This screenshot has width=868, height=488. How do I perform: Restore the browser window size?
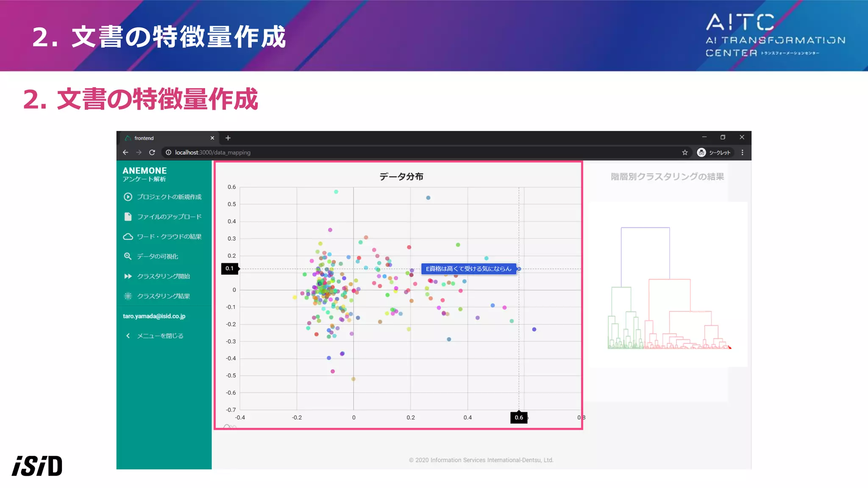coord(723,137)
